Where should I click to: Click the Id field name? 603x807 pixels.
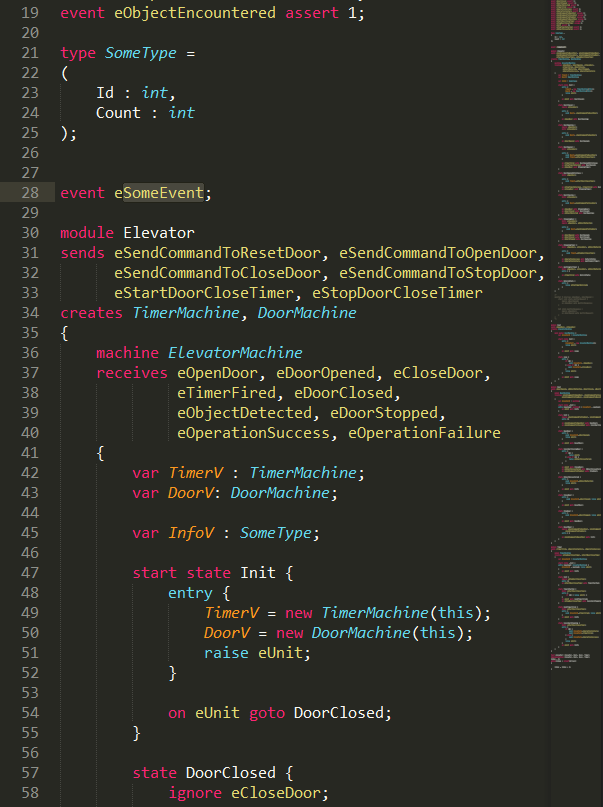(x=105, y=93)
